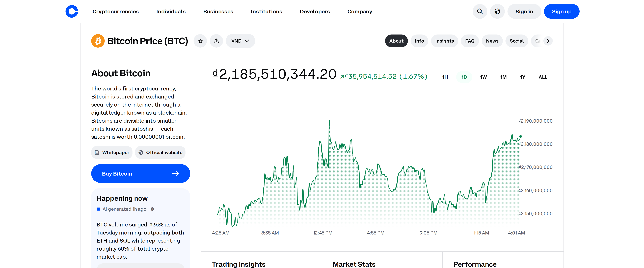Visit the Official website link
Image resolution: width=644 pixels, height=268 pixels.
[160, 153]
